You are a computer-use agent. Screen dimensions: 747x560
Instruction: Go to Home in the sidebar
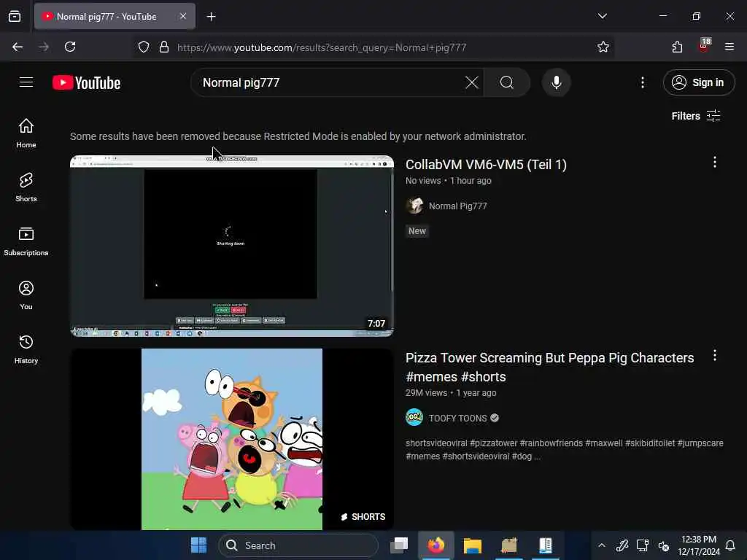coord(26,133)
